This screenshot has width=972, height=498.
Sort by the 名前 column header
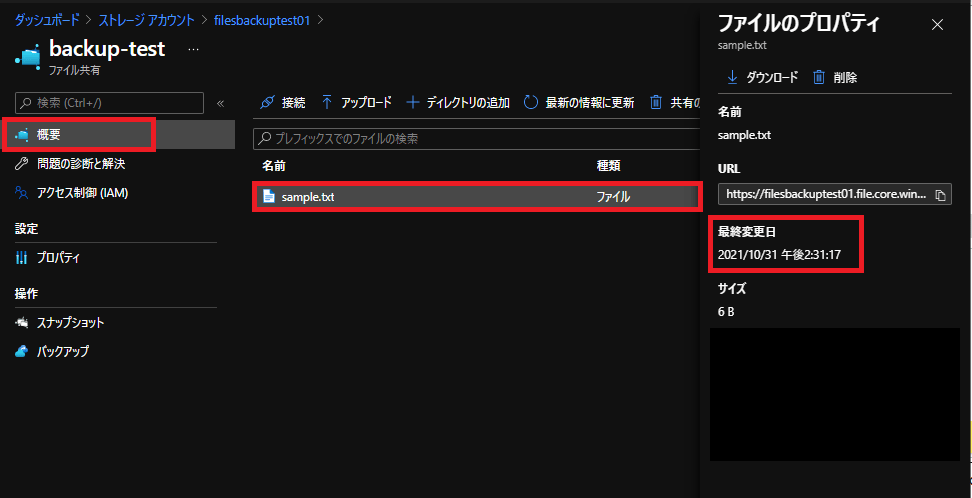coord(273,166)
